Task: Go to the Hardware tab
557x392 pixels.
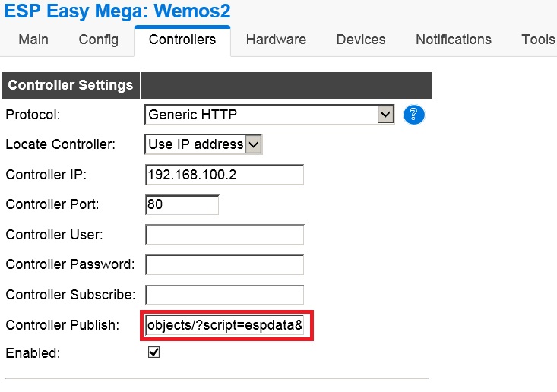Action: 276,40
